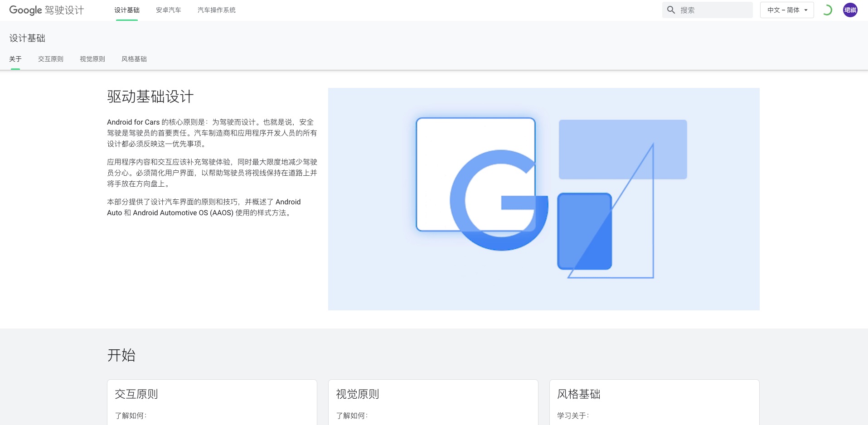868x425 pixels.
Task: Select the 风格基础 sub-tab
Action: (x=134, y=59)
